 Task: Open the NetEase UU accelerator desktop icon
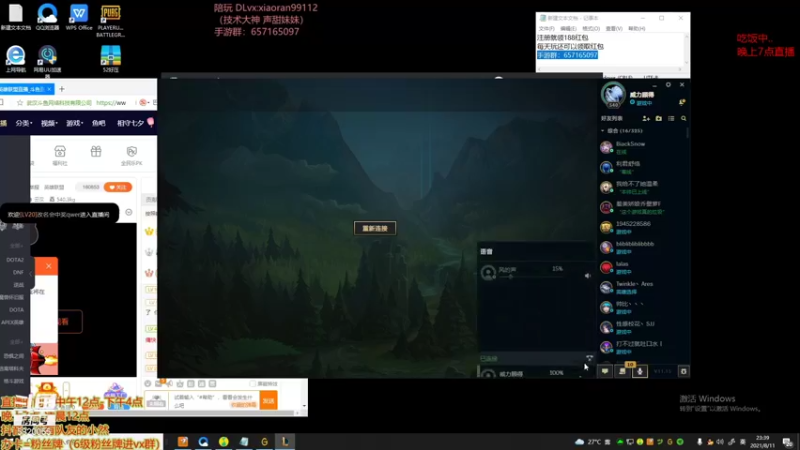pyautogui.click(x=47, y=61)
